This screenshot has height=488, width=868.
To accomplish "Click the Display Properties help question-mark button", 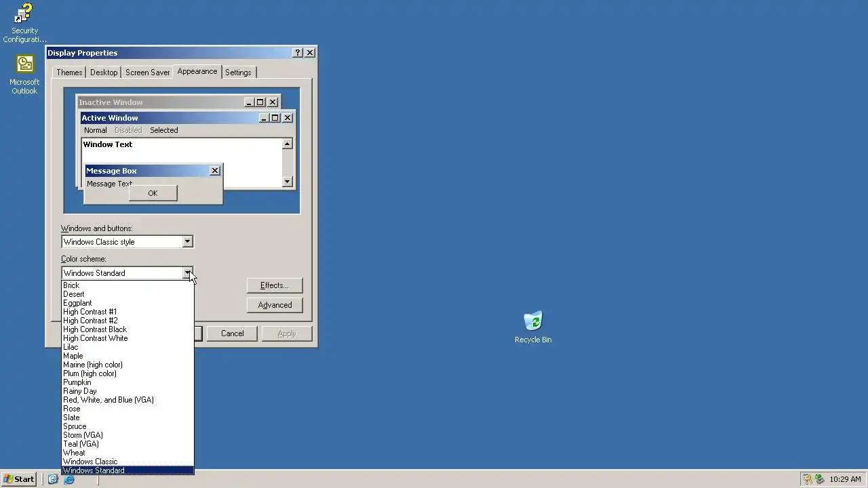I will (x=298, y=53).
